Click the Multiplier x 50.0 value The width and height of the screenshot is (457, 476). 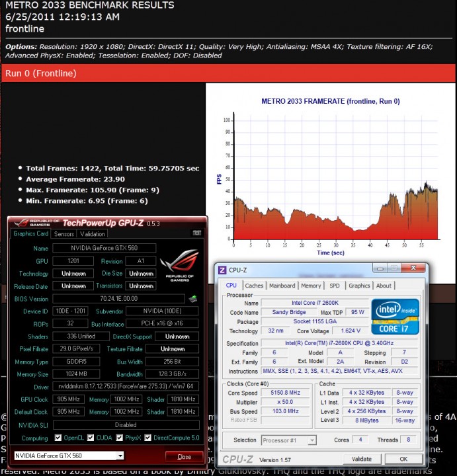click(x=285, y=402)
